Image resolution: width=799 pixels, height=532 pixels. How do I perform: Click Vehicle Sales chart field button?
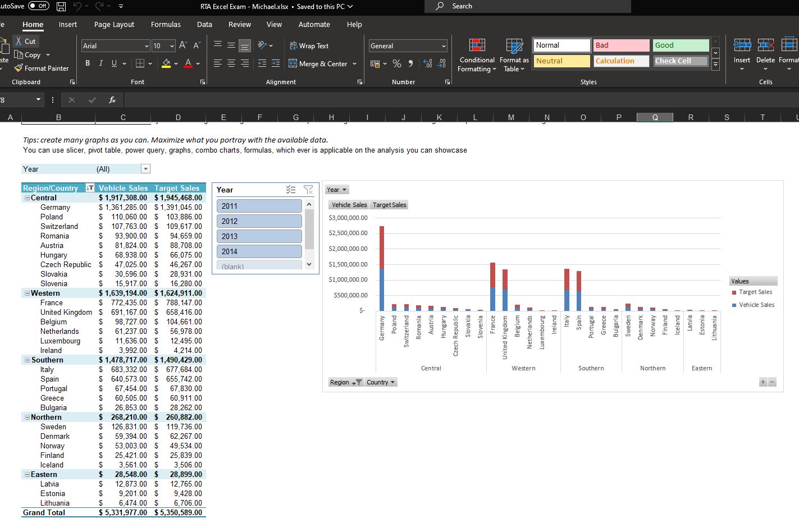point(349,205)
